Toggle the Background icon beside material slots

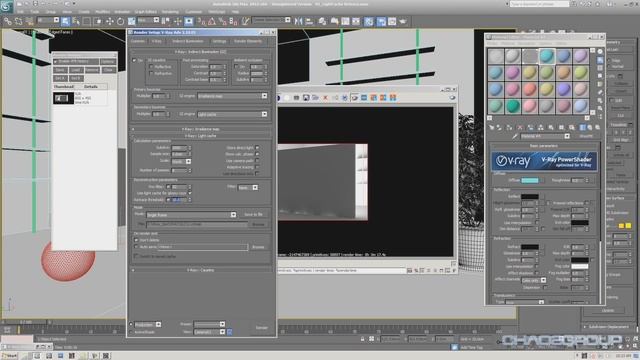pyautogui.click(x=600, y=68)
